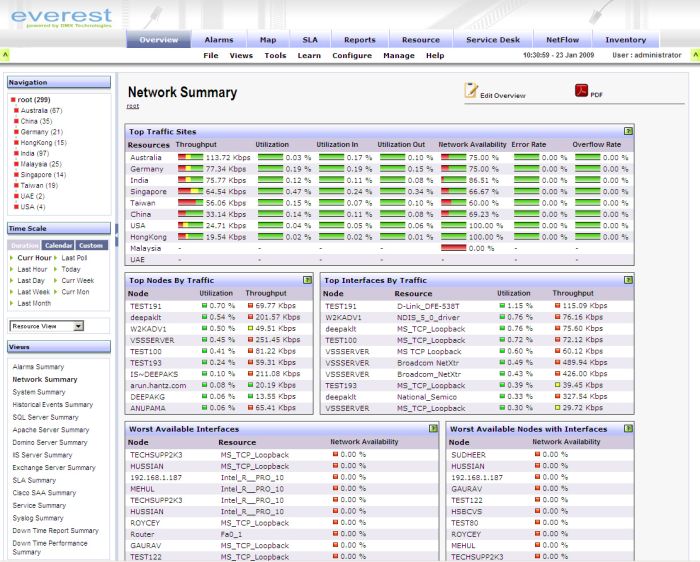Open the Configure menu
The height and width of the screenshot is (562, 700).
pos(352,55)
